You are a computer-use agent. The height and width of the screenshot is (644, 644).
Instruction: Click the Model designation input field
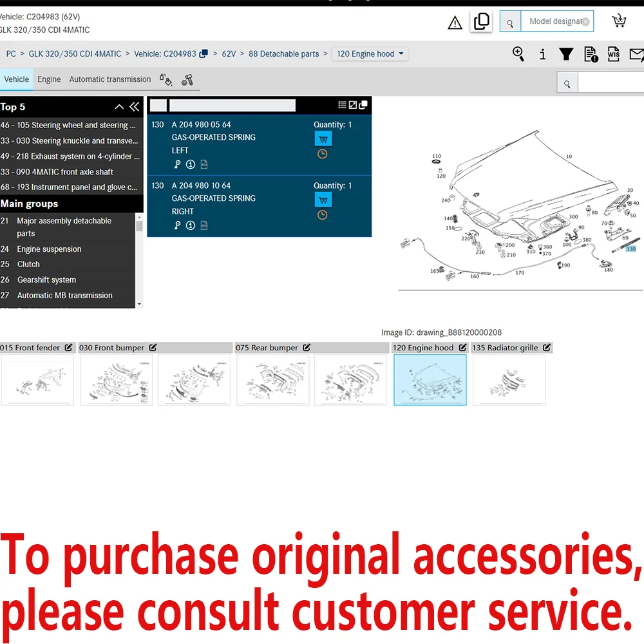click(556, 21)
